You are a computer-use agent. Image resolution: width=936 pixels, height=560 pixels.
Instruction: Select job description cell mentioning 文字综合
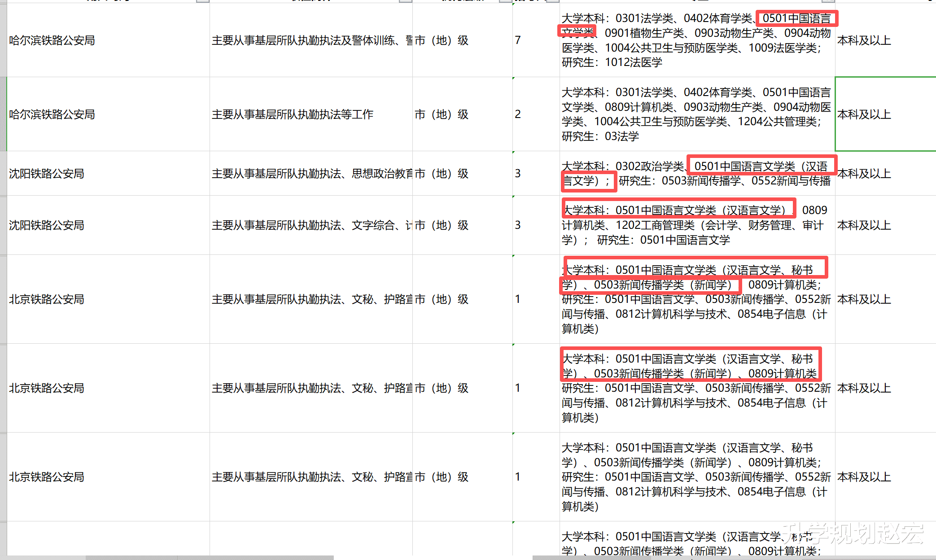point(311,225)
